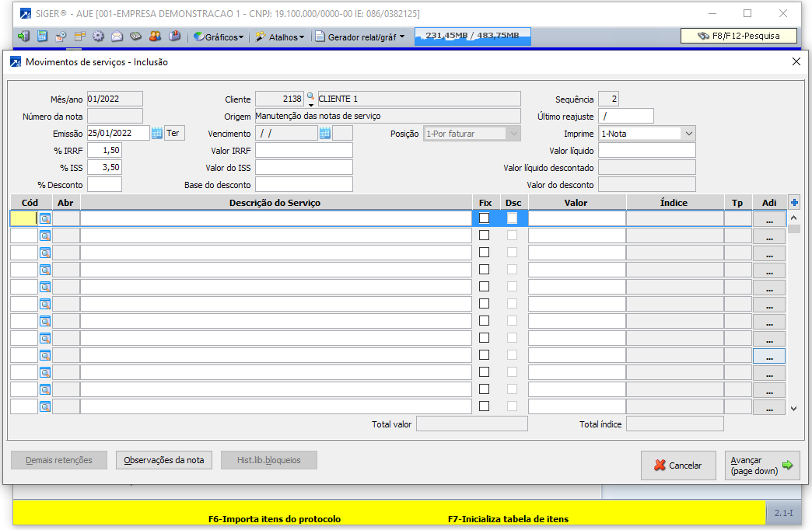Image resolution: width=812 pixels, height=530 pixels.
Task: Click service lookup icon in seventh grid row
Action: [x=45, y=322]
